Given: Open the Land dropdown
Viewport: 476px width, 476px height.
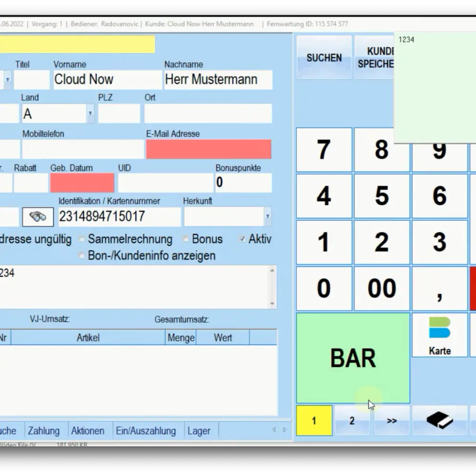Looking at the screenshot, I should 90,114.
